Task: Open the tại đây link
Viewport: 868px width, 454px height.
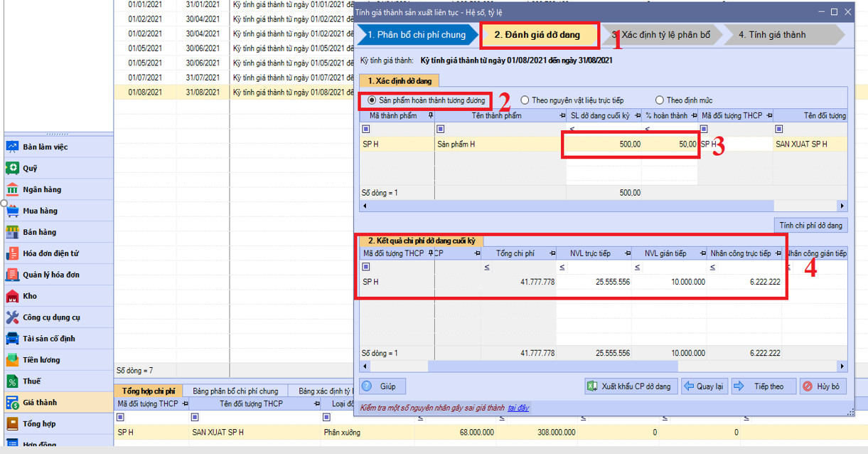Action: pos(518,408)
